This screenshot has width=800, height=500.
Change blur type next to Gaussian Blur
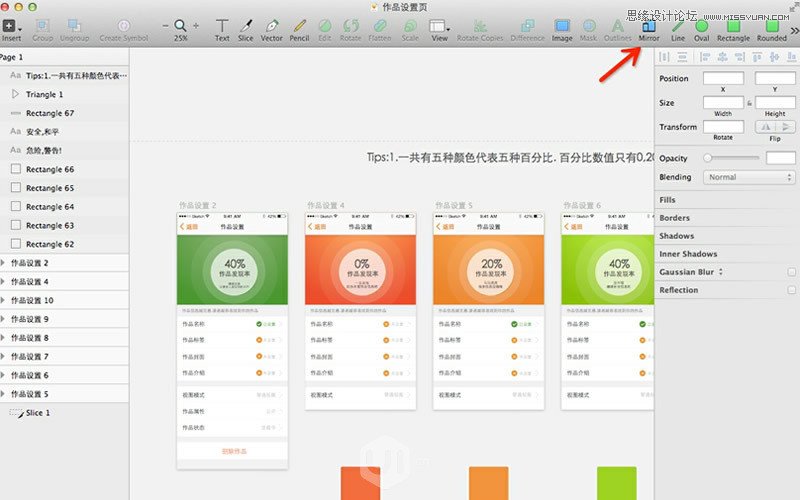(x=721, y=272)
